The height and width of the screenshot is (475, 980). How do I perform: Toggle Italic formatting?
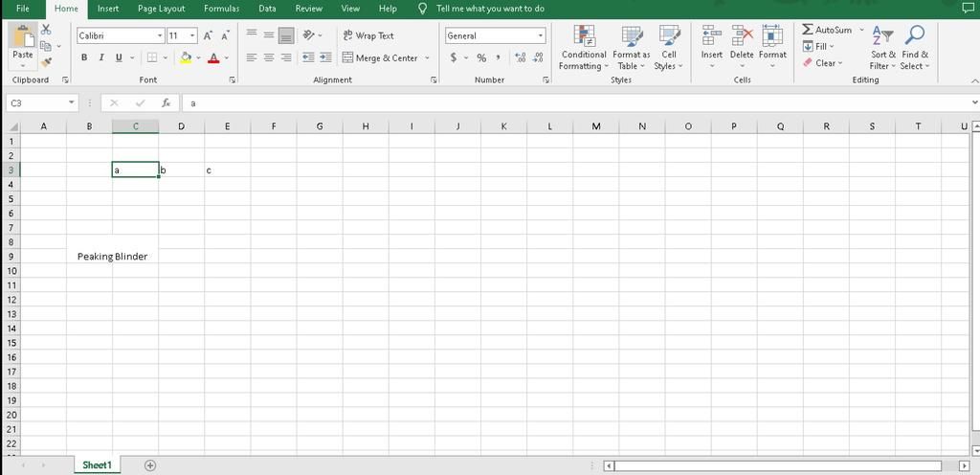click(x=101, y=57)
